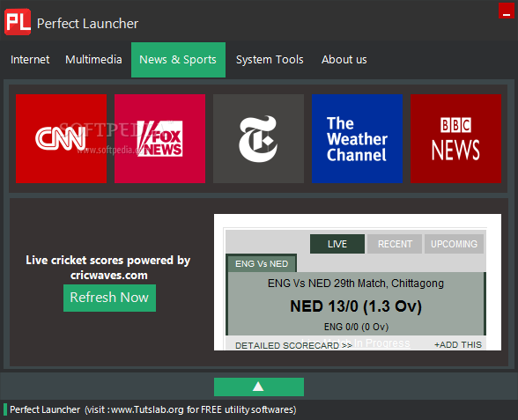Minimize the Perfect Launcher window
The height and width of the screenshot is (420, 518).
point(506,11)
